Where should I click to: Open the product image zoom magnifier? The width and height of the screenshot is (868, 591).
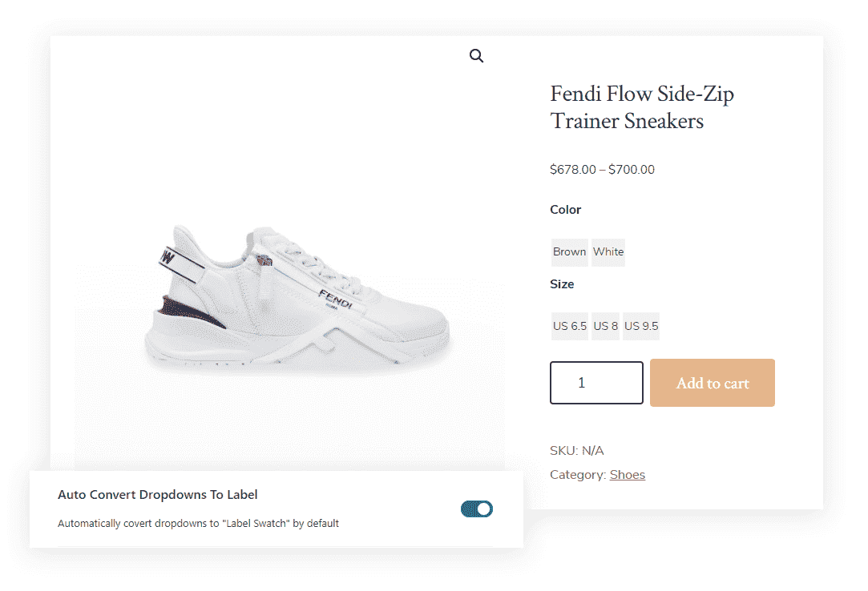coord(476,56)
